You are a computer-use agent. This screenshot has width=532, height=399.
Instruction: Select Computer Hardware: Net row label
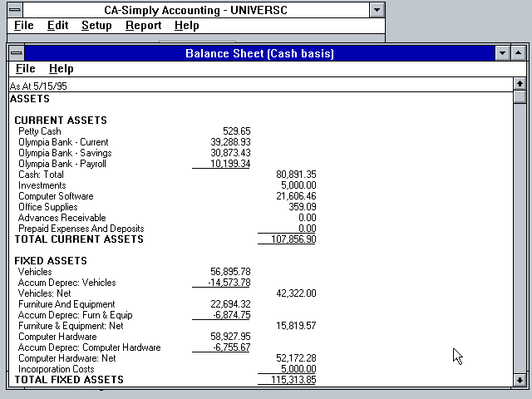[x=67, y=358]
